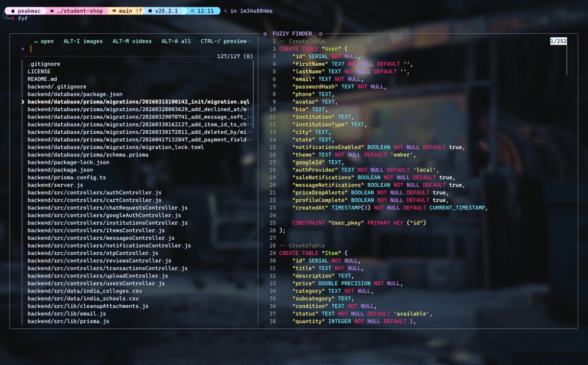Click the selection pointer beside init/migration.sql

[x=23, y=102]
